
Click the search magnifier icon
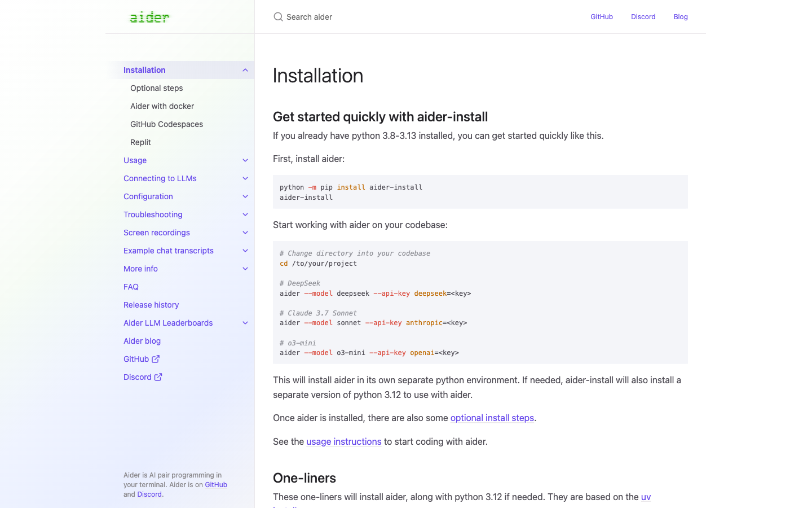[278, 17]
